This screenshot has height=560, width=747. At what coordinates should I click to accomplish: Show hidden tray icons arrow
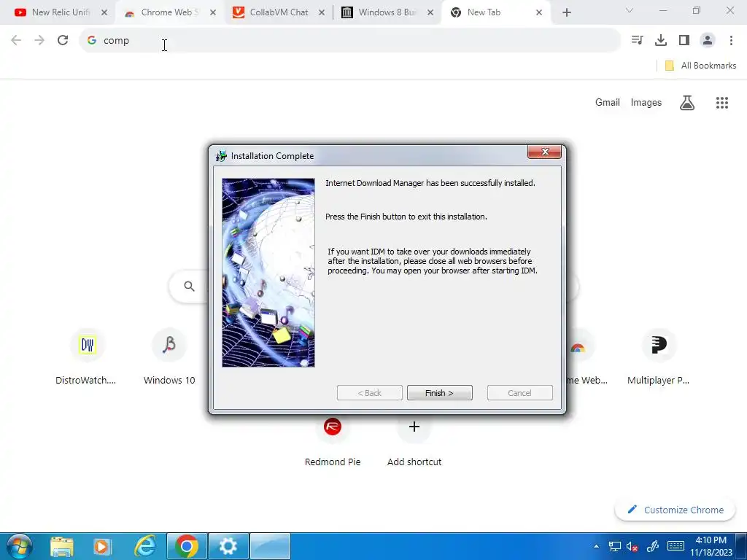pyautogui.click(x=597, y=546)
